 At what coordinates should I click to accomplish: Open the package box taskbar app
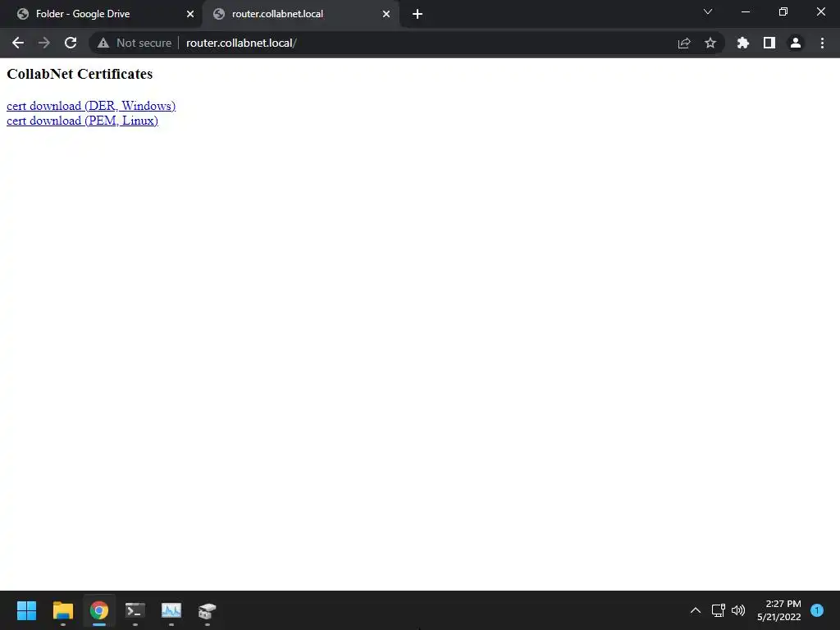pos(208,610)
